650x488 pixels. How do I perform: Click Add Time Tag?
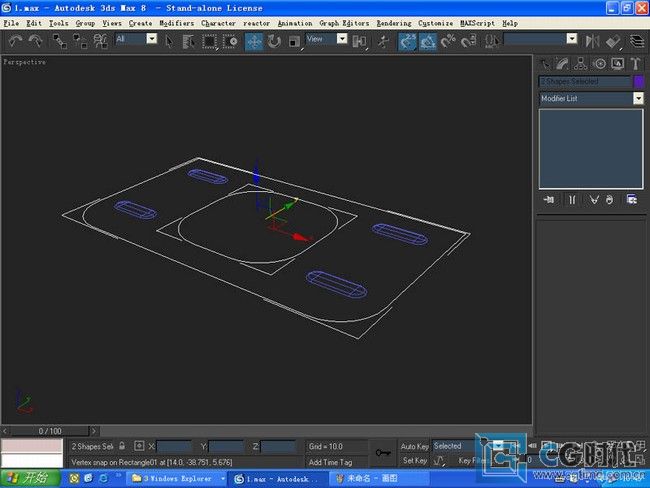click(330, 462)
